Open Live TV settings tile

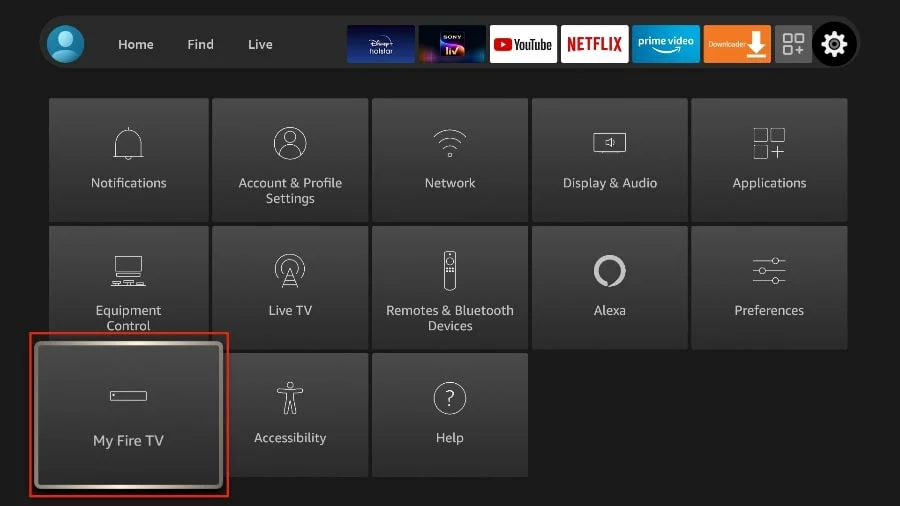click(x=290, y=287)
